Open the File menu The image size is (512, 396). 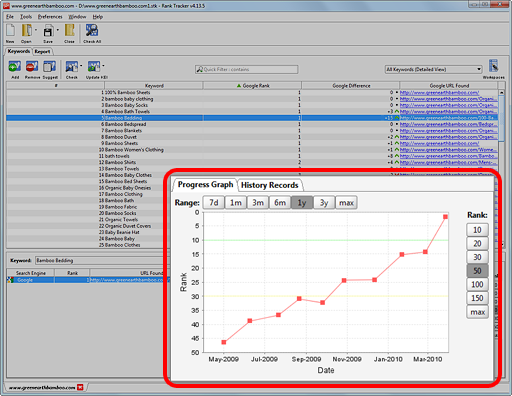click(10, 17)
